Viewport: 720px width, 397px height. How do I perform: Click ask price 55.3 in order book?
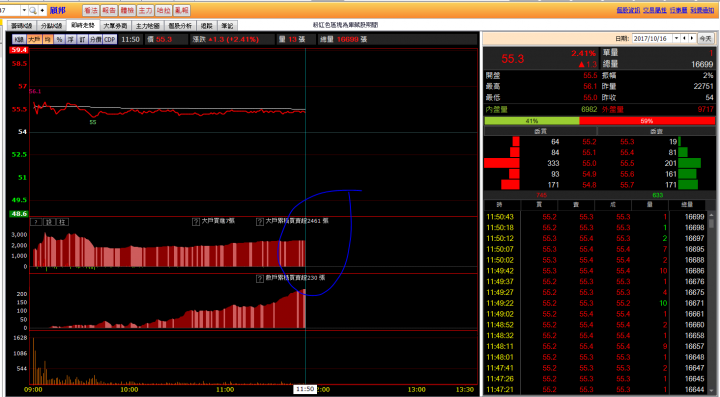[x=627, y=142]
